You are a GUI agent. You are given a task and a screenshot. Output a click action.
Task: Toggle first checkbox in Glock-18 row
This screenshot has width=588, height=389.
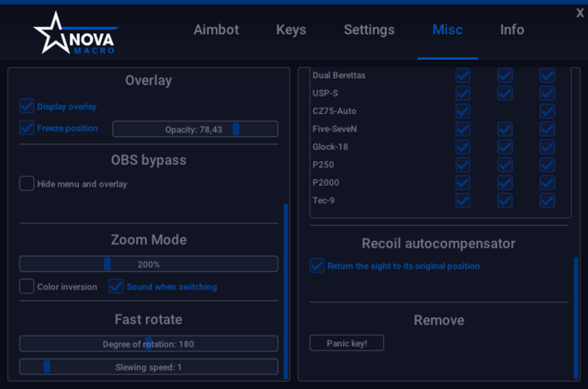(463, 147)
